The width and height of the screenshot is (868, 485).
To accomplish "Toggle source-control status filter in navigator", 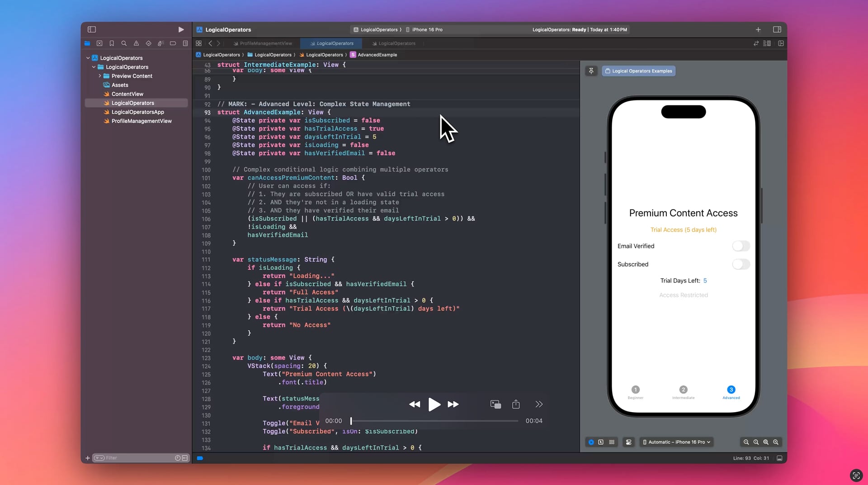I will 185,458.
